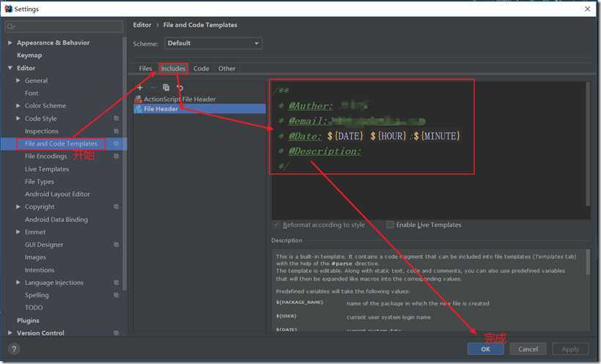Click the Cancel button
This screenshot has height=364, width=601.
(528, 349)
